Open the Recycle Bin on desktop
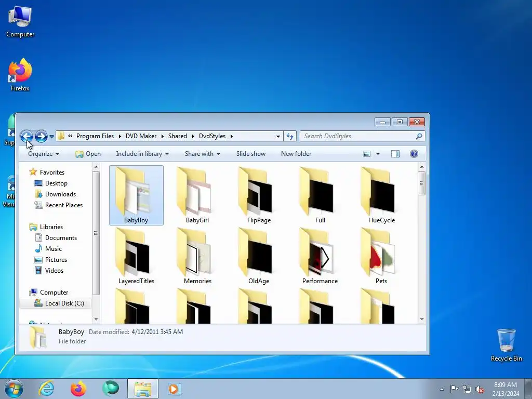The image size is (532, 399). click(506, 345)
